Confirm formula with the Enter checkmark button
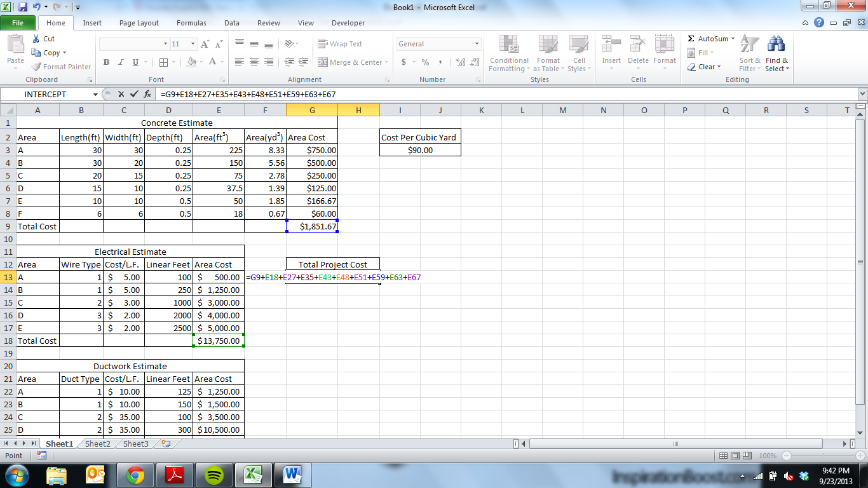The image size is (868, 488). point(135,93)
